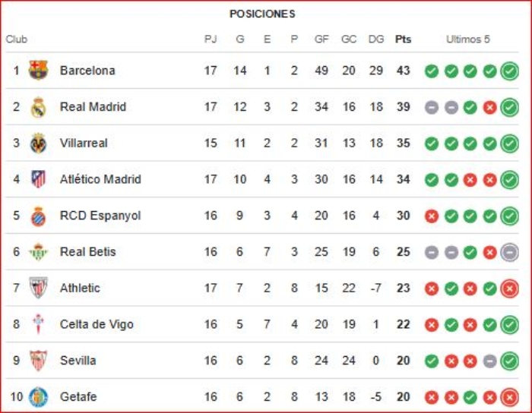The image size is (532, 413).
Task: Click the Real Madrid crest icon
Action: 38,107
